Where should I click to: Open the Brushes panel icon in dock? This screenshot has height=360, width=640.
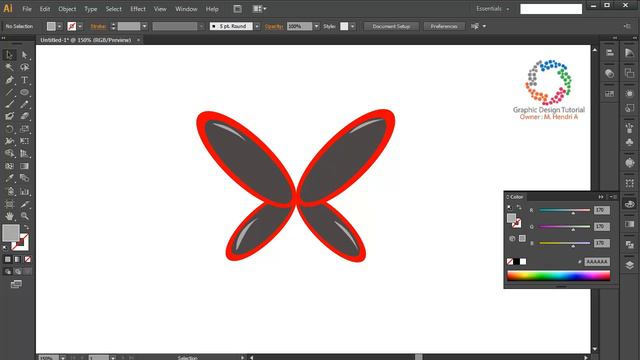tap(629, 128)
